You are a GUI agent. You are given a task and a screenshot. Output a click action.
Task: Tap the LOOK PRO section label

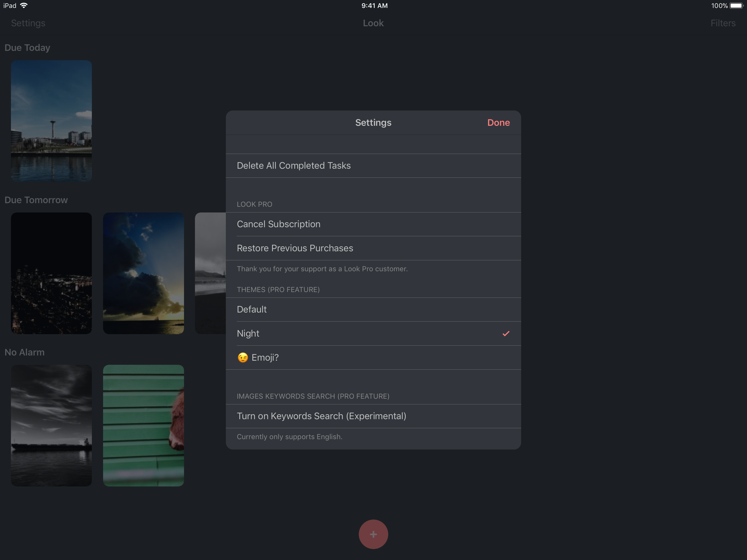point(254,204)
